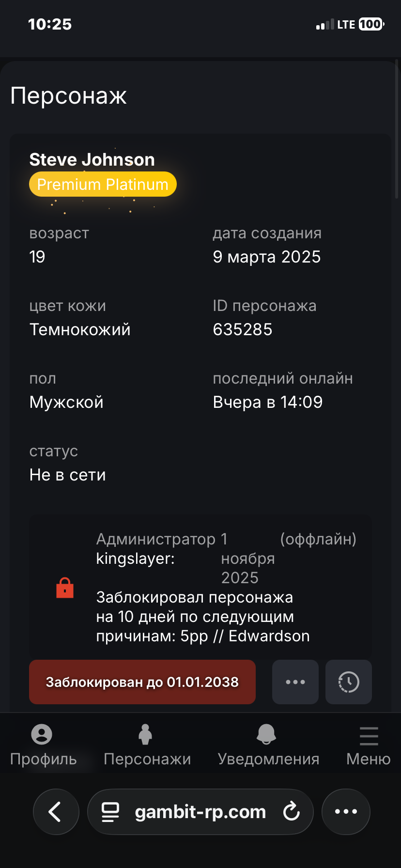
Task: Click the Заблокирован до 01.01.2038 button
Action: [142, 682]
